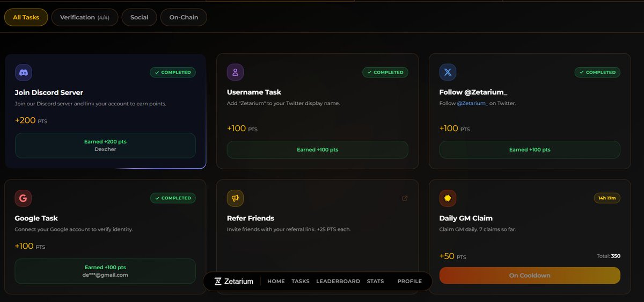The image size is (644, 302).
Task: Click the Earned +200 pts Dexcher box
Action: pyautogui.click(x=105, y=146)
